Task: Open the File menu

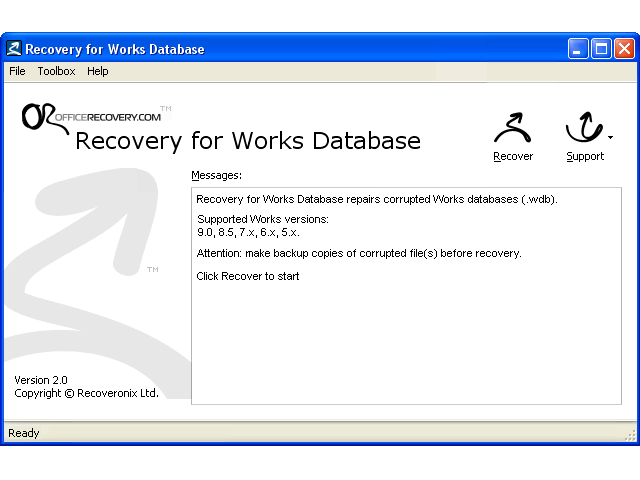Action: coord(17,71)
